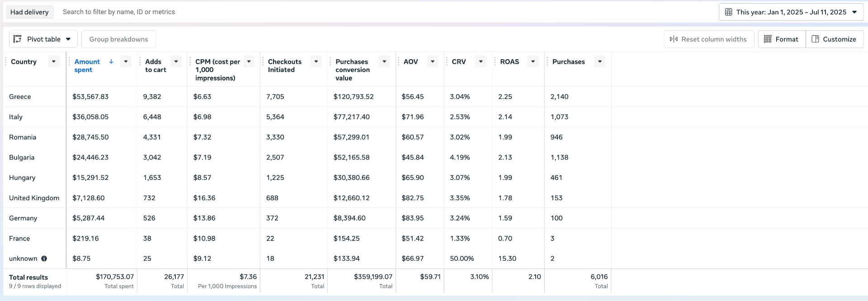Click Bulgaria CPM value $7.19
The height and width of the screenshot is (301, 868).
click(202, 158)
